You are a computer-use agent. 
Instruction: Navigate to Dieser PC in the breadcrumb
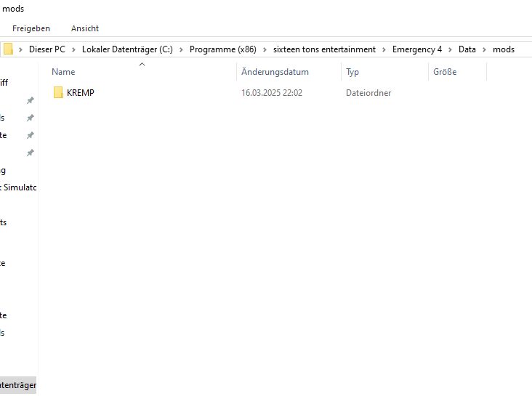click(47, 49)
